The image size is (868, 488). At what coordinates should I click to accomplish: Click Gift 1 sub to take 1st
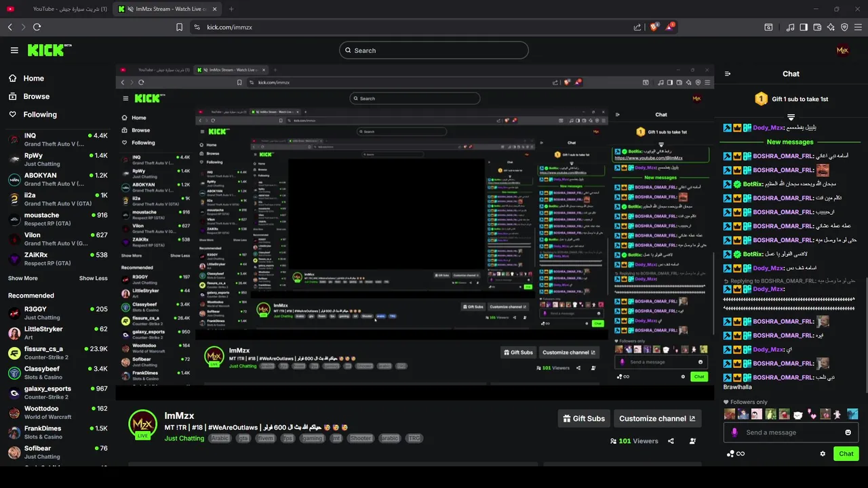click(x=791, y=99)
